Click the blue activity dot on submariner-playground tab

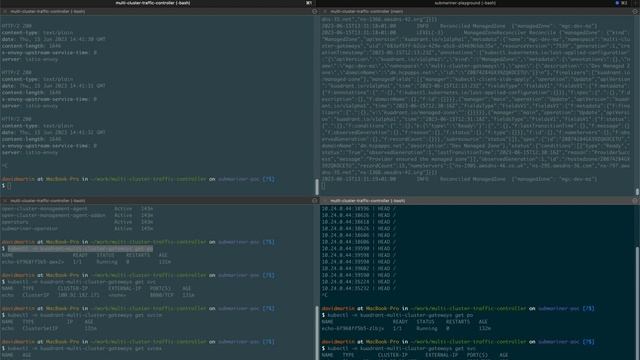(617, 3)
